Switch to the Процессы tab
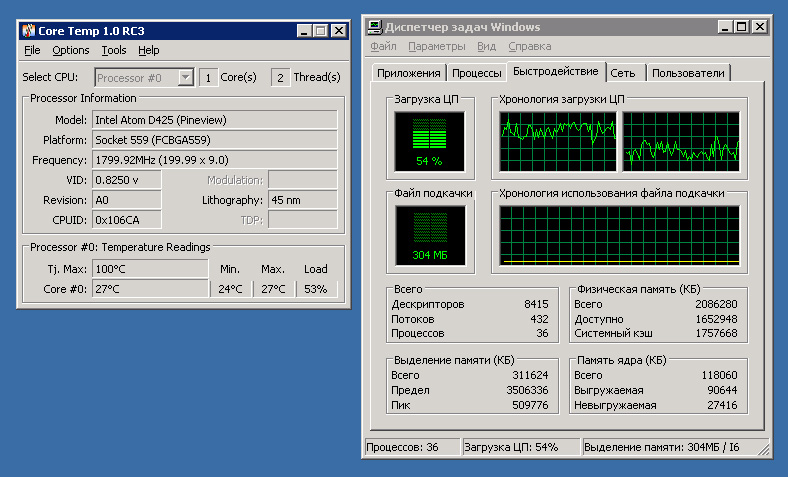 tap(477, 73)
